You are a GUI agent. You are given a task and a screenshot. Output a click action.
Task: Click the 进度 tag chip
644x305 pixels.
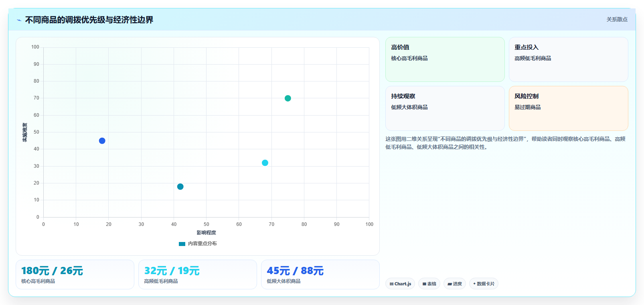coord(455,284)
